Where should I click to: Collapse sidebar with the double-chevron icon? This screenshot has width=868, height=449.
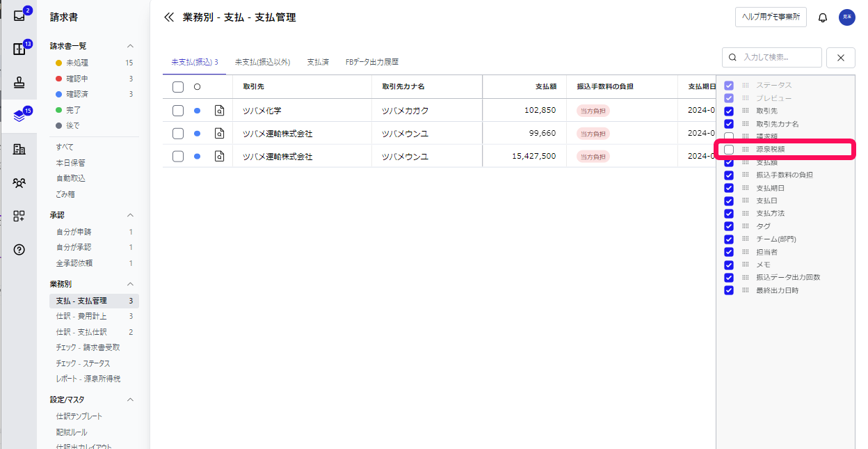168,17
